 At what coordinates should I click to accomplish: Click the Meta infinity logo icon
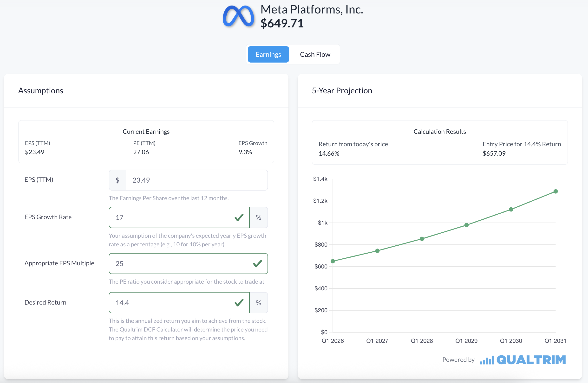tap(238, 16)
